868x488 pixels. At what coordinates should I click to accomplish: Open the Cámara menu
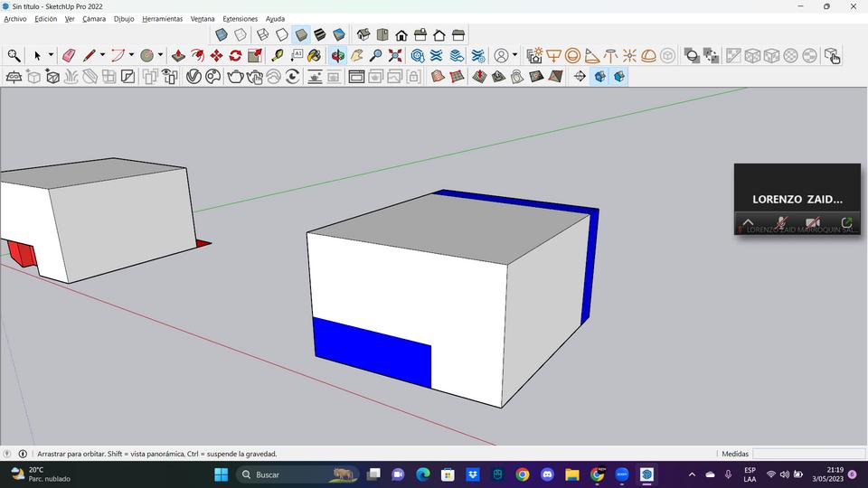[x=94, y=19]
